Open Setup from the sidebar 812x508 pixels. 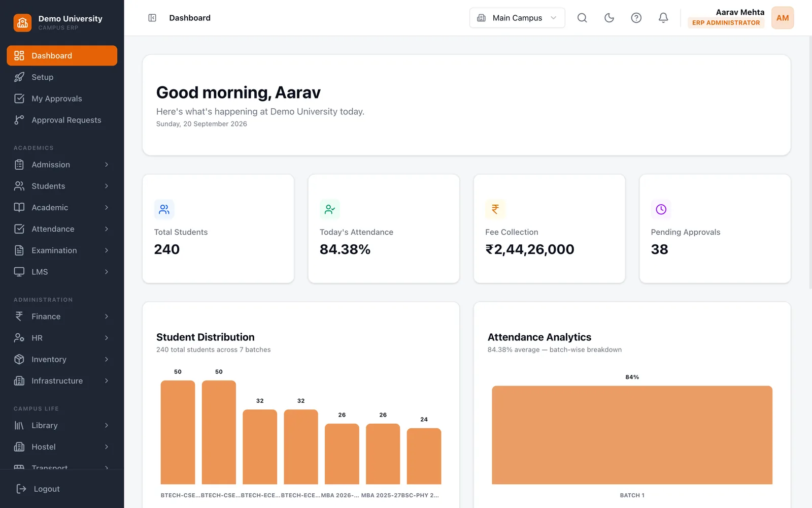(x=62, y=77)
